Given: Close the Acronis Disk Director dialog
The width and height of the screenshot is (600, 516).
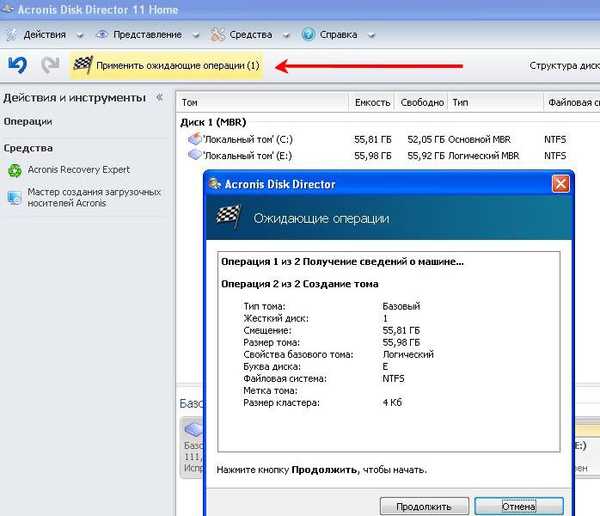Looking at the screenshot, I should 561,184.
